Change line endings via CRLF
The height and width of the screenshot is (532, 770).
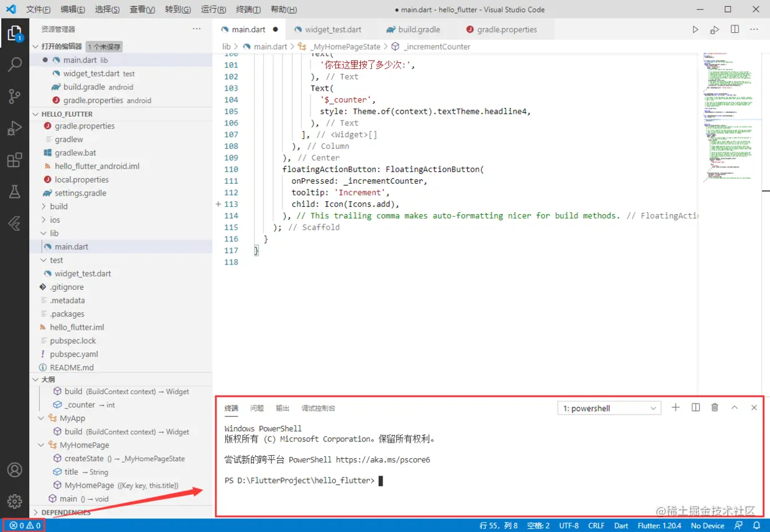click(596, 525)
